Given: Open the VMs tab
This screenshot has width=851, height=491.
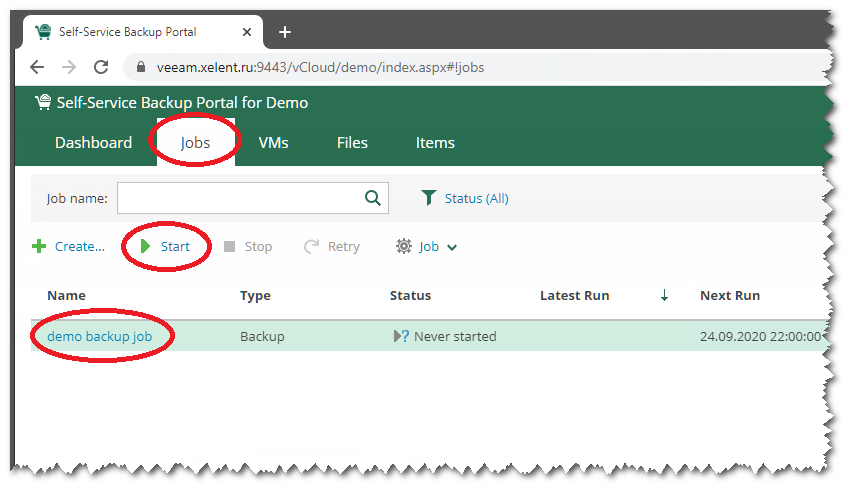Looking at the screenshot, I should [x=274, y=143].
